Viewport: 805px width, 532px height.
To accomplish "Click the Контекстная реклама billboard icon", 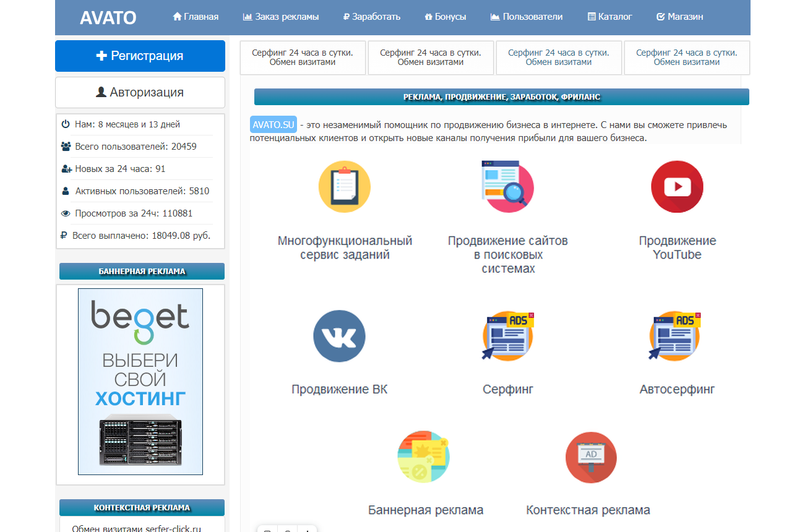I will 591,457.
